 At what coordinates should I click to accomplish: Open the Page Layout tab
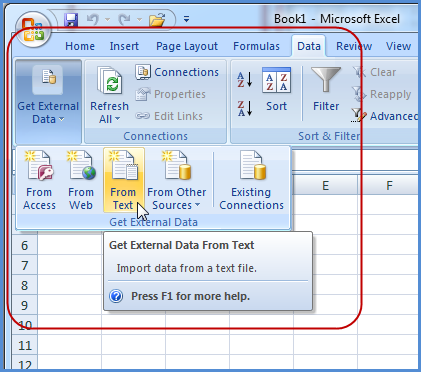tap(187, 46)
